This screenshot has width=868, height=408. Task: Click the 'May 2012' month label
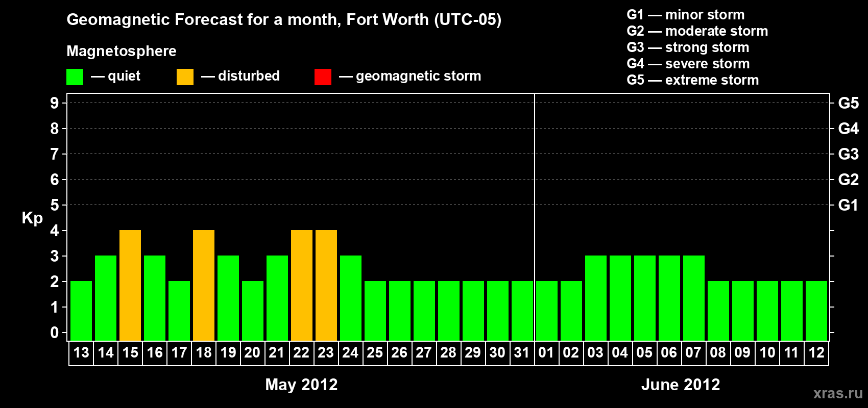click(x=301, y=385)
